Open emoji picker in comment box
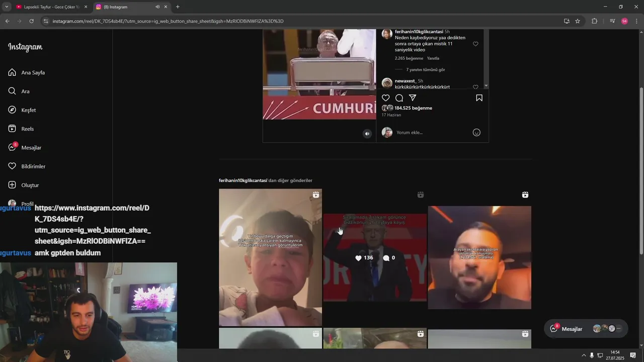 click(476, 132)
